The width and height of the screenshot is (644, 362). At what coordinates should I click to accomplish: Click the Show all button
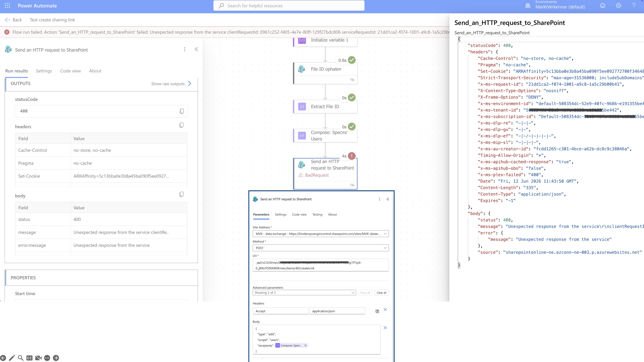pyautogui.click(x=365, y=293)
